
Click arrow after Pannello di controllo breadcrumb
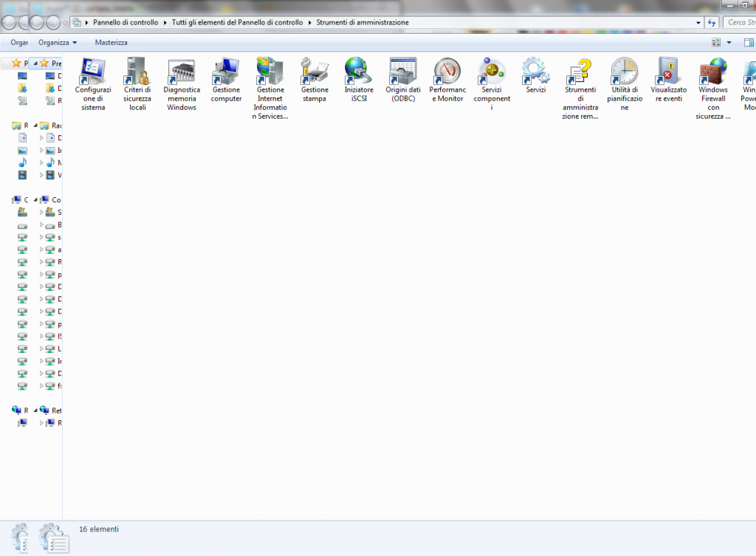pos(165,22)
